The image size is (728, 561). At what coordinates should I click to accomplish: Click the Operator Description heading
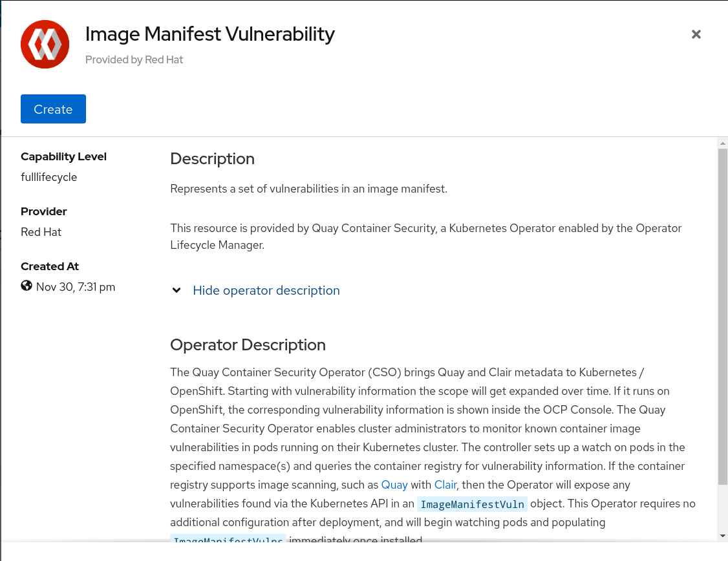click(248, 344)
